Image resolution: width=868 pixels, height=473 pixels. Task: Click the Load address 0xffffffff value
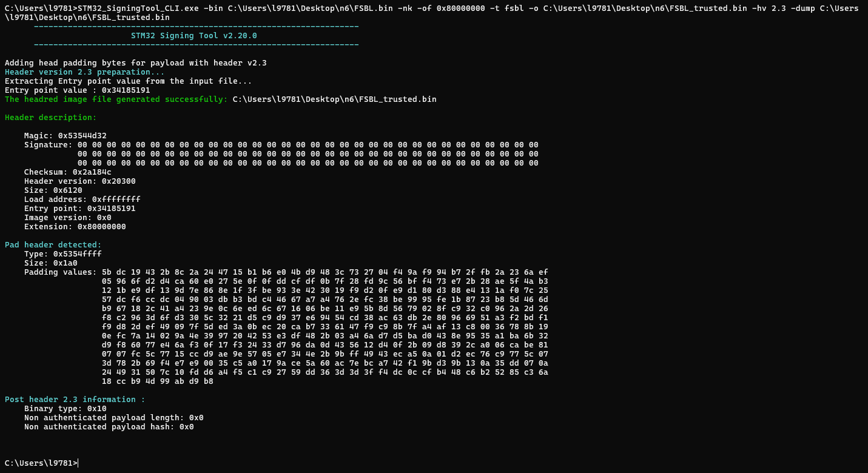pyautogui.click(x=116, y=200)
